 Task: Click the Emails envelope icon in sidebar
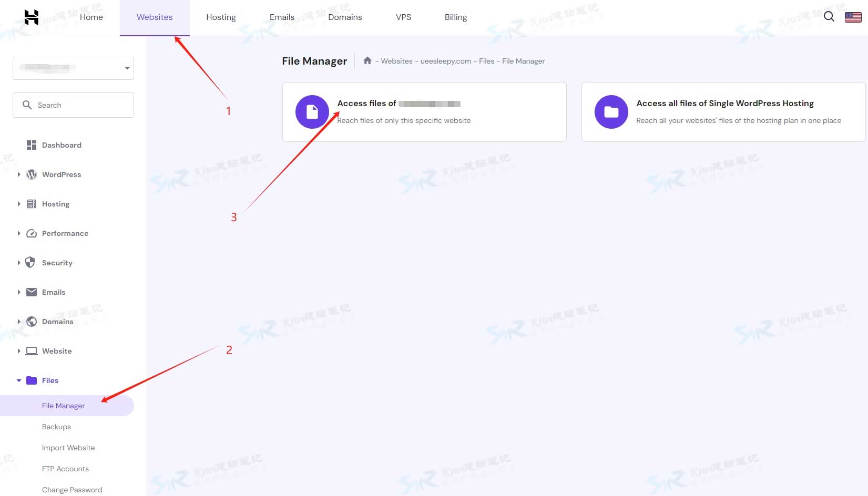[32, 292]
